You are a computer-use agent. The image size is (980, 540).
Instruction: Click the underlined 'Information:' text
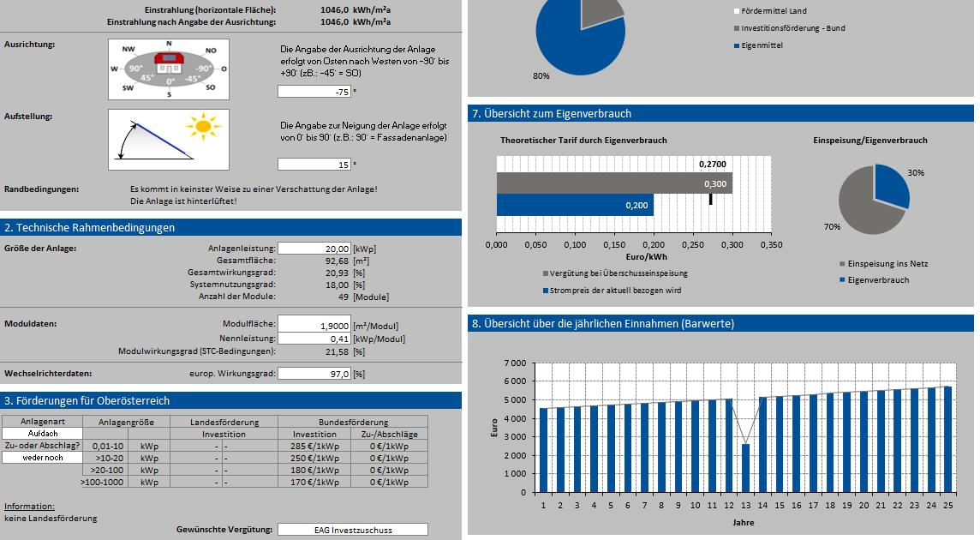(x=29, y=507)
